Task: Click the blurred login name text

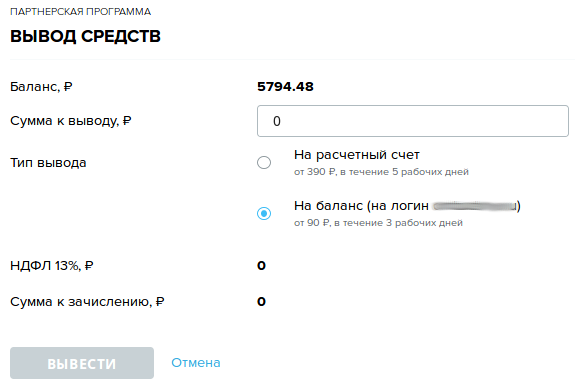Action: [475, 206]
